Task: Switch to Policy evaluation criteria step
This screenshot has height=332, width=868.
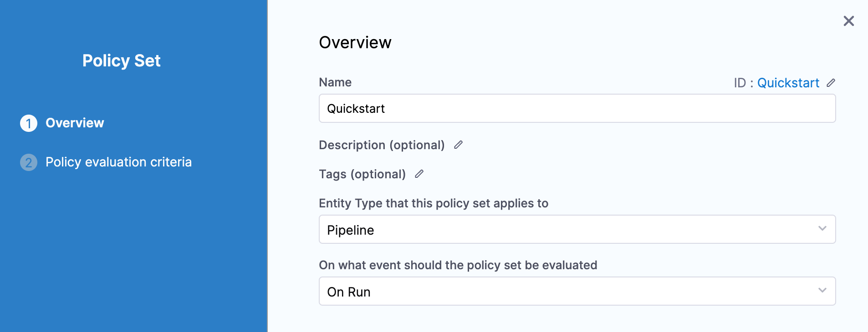Action: (x=118, y=162)
